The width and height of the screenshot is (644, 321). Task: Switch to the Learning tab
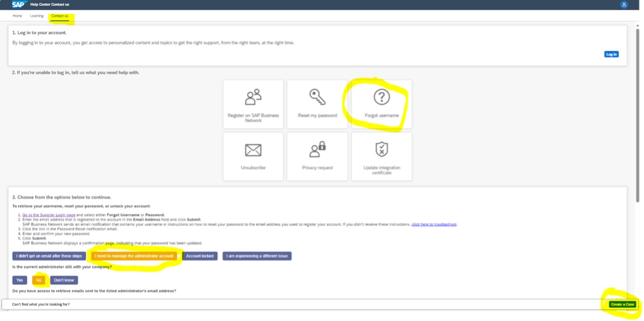[x=37, y=16]
